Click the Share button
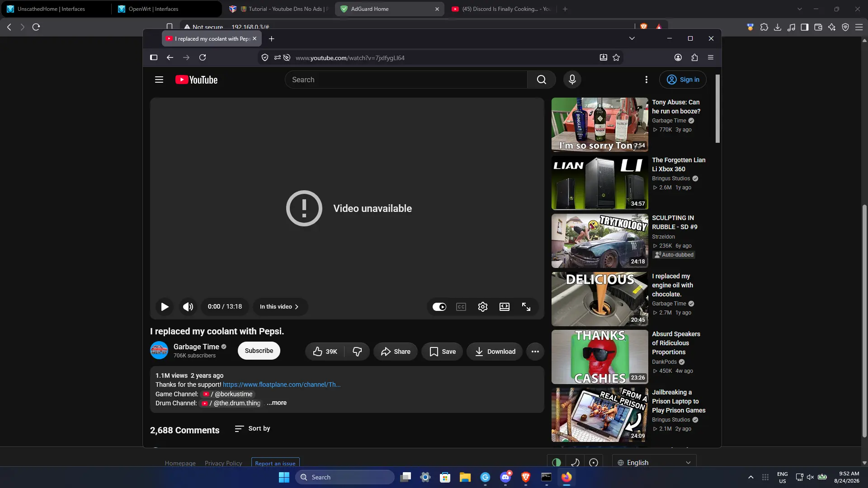 pos(396,352)
